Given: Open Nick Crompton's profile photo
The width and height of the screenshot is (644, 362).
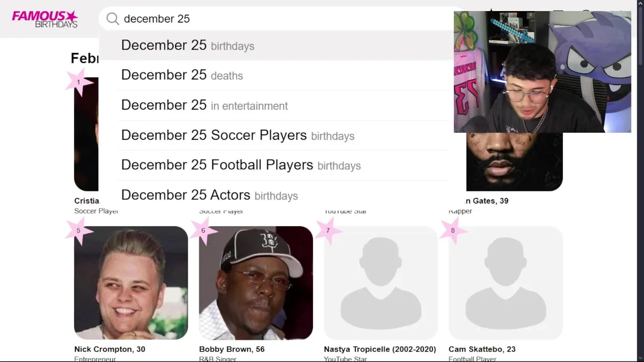Looking at the screenshot, I should [x=131, y=283].
